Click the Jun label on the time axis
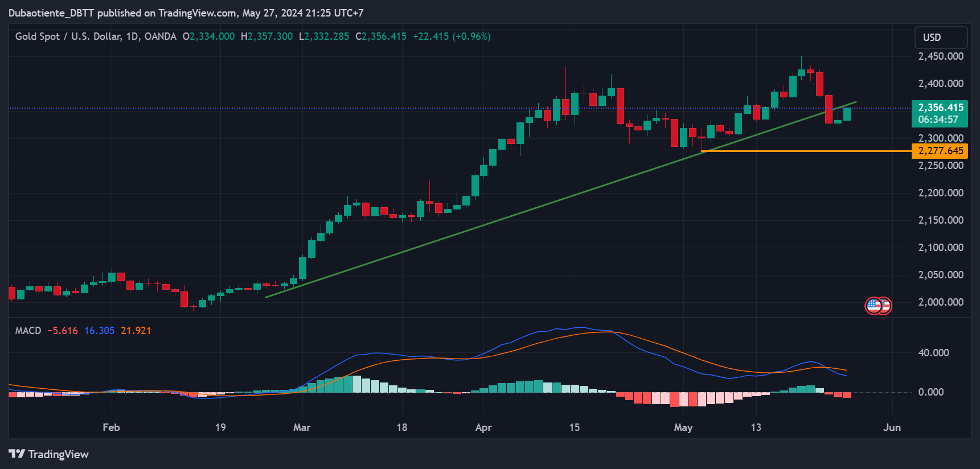The width and height of the screenshot is (980, 469). point(892,427)
